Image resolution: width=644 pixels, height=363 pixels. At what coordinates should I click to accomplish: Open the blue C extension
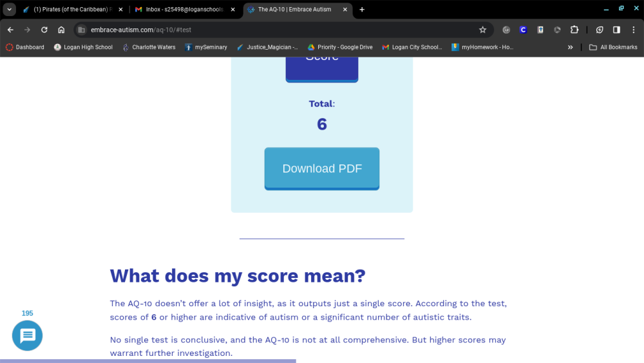pyautogui.click(x=523, y=30)
